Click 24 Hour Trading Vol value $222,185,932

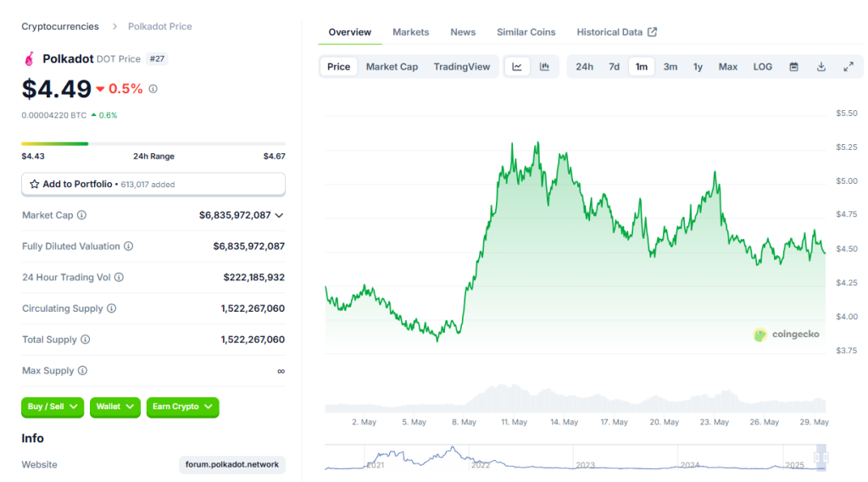coord(254,277)
